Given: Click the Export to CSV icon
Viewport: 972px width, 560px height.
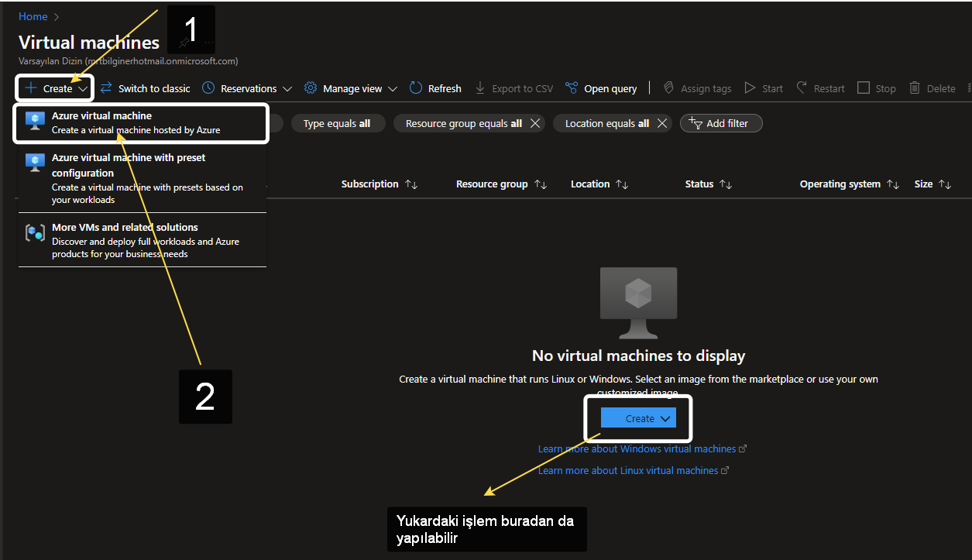Looking at the screenshot, I should pyautogui.click(x=481, y=88).
